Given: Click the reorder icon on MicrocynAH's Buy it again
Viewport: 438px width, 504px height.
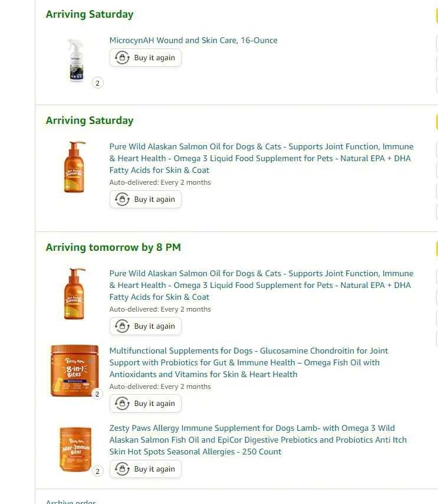Looking at the screenshot, I should click(122, 58).
